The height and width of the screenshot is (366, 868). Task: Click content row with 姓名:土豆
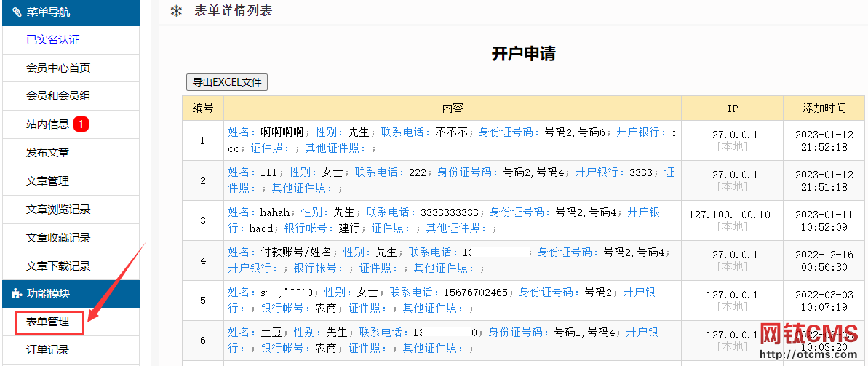(453, 341)
